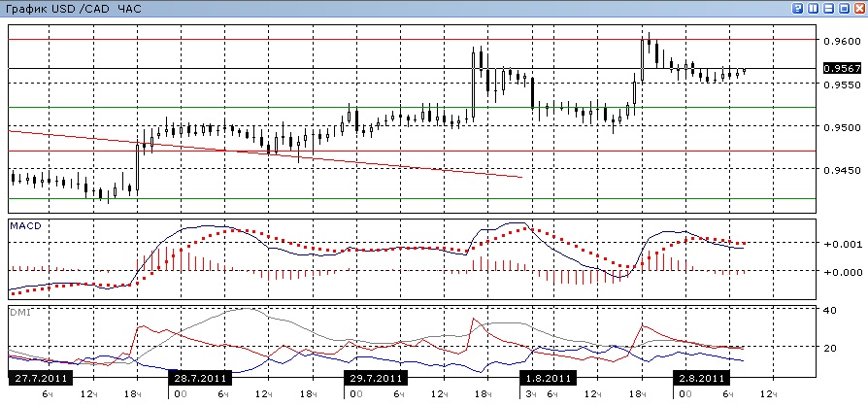Select the current price tag 0.9567
The width and height of the screenshot is (868, 406).
click(x=842, y=69)
